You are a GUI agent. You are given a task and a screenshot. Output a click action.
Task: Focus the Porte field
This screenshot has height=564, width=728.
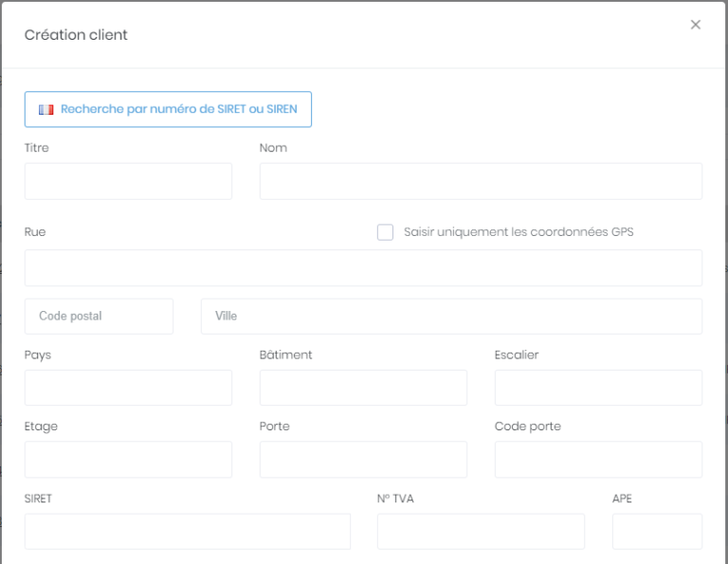pos(363,460)
